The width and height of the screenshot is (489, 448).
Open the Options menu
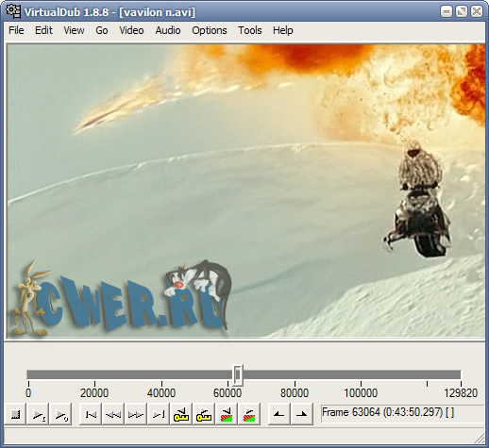click(x=210, y=30)
